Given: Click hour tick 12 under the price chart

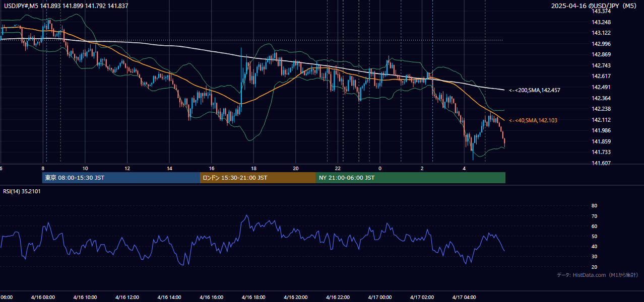Looking at the screenshot, I should 127,168.
